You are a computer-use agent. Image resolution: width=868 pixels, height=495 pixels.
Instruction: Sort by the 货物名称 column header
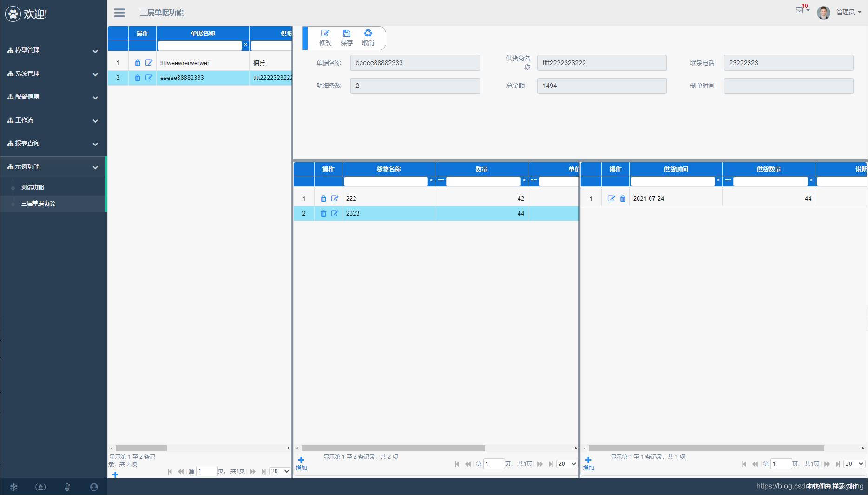388,169
